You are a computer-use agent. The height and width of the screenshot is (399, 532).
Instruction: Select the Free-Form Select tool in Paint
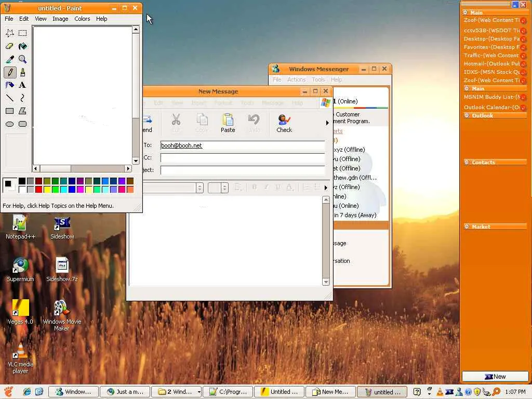[x=10, y=33]
